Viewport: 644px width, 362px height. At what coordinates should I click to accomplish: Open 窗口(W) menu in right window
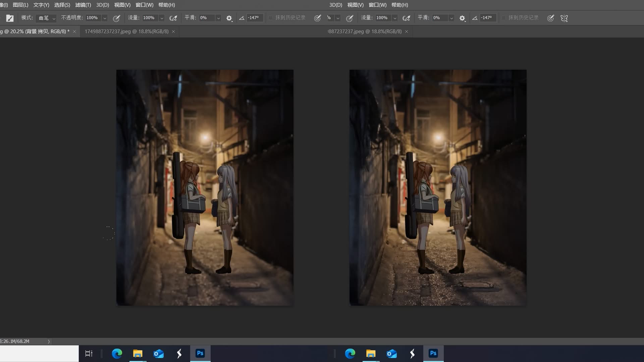coord(377,5)
